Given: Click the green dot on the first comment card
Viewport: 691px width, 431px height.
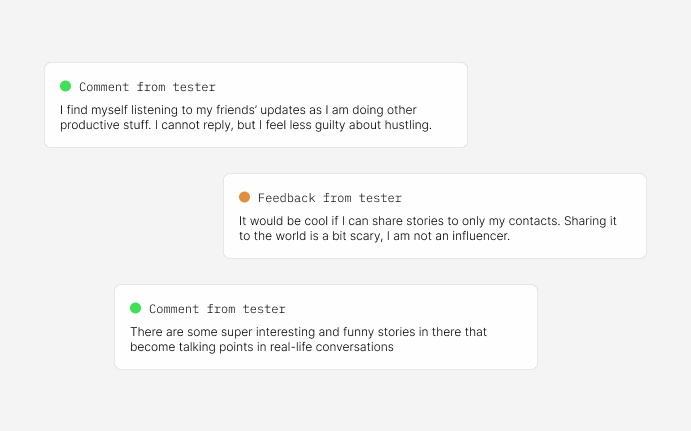Looking at the screenshot, I should (65, 86).
